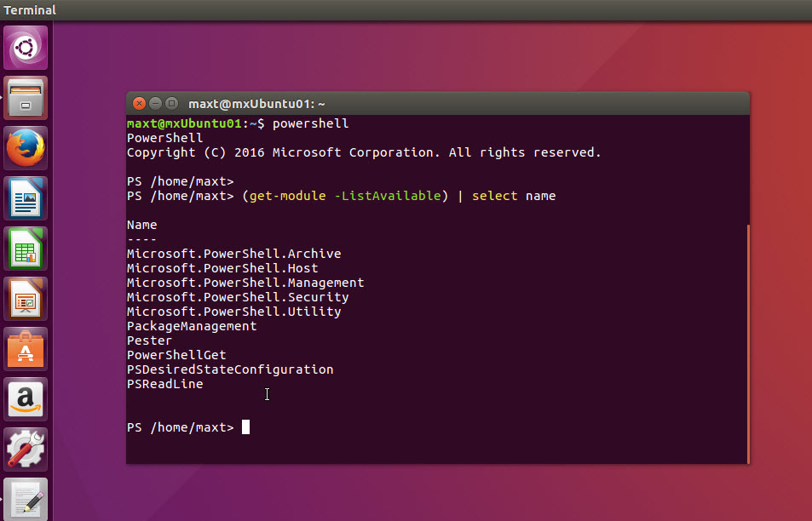Click on PowerShellGet module name
Viewport: 812px width, 521px height.
pyautogui.click(x=176, y=356)
